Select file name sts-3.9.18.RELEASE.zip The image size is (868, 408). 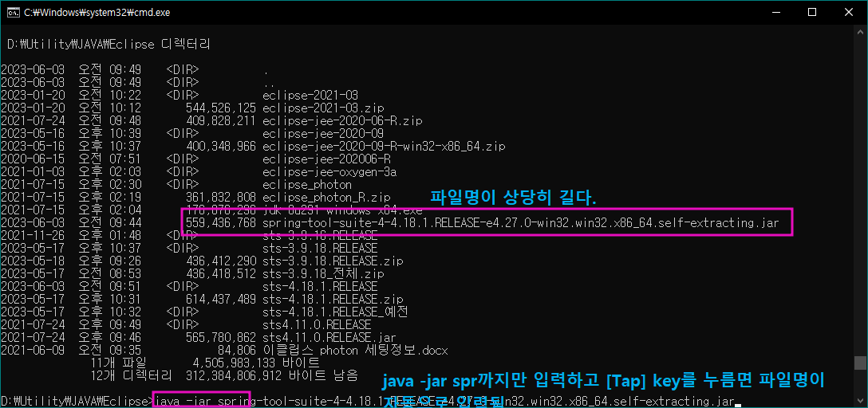(x=333, y=261)
